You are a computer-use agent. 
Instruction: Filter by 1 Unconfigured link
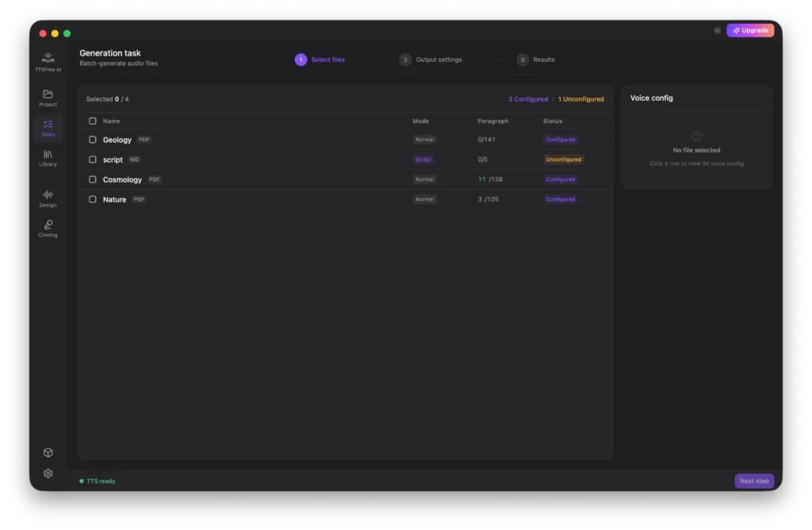580,99
